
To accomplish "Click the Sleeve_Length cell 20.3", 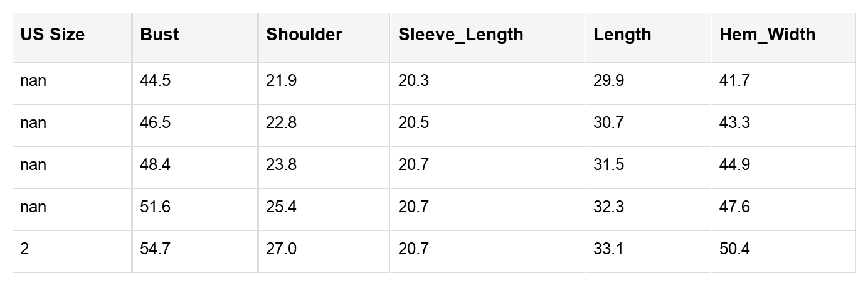I will (413, 81).
